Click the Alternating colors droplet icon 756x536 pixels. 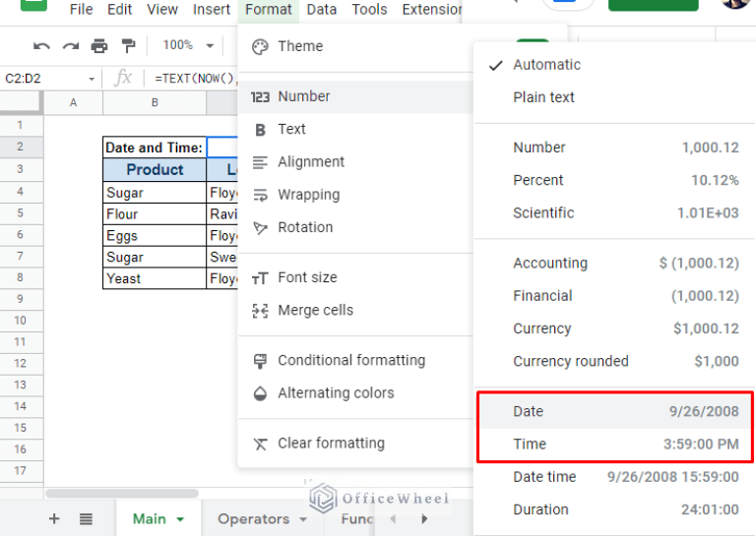pyautogui.click(x=260, y=393)
